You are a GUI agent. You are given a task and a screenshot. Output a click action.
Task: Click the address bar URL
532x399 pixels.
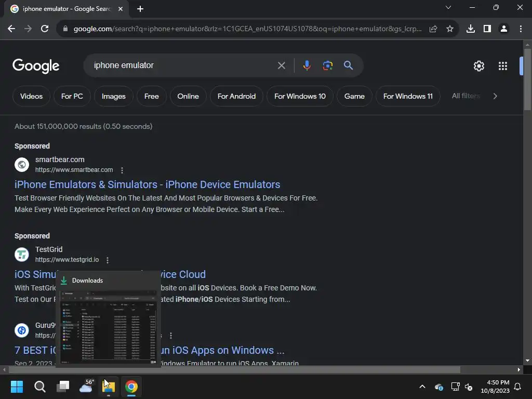248,29
